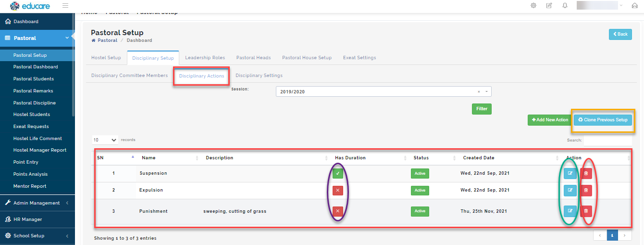The height and width of the screenshot is (245, 644).
Task: Switch to Disciplinary Setup tab
Action: pos(153,58)
